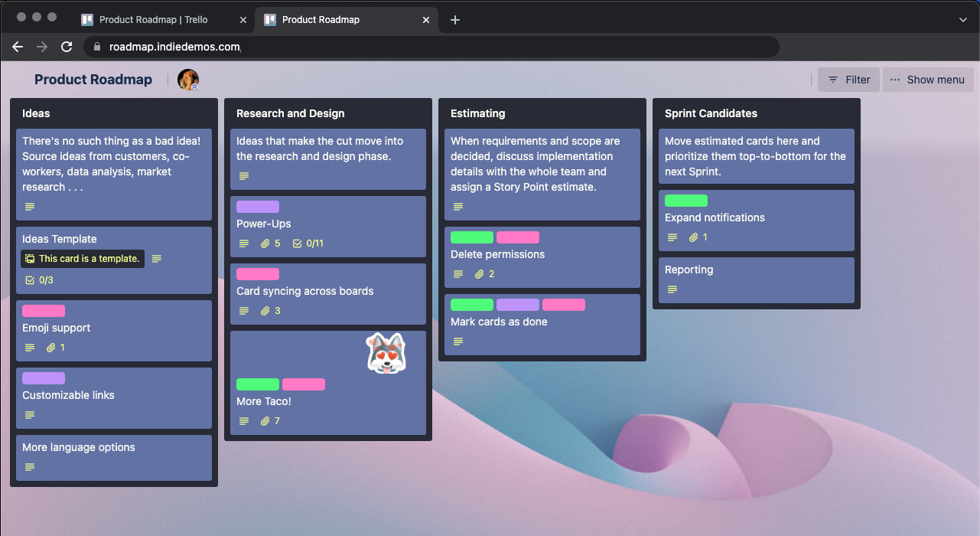980x536 pixels.
Task: Click the padlock site info icon
Action: [x=96, y=47]
